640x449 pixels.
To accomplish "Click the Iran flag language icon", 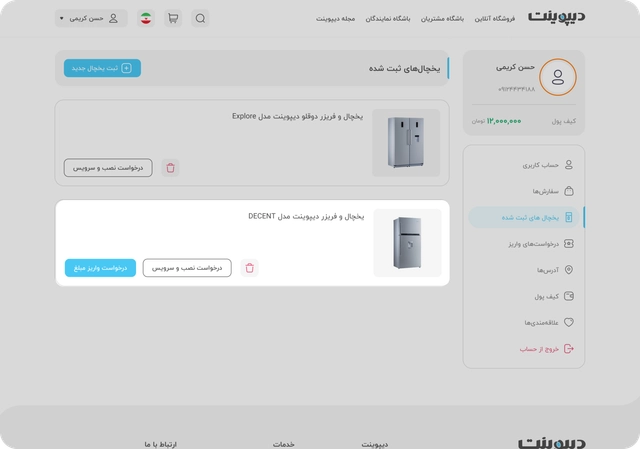I will pyautogui.click(x=146, y=18).
